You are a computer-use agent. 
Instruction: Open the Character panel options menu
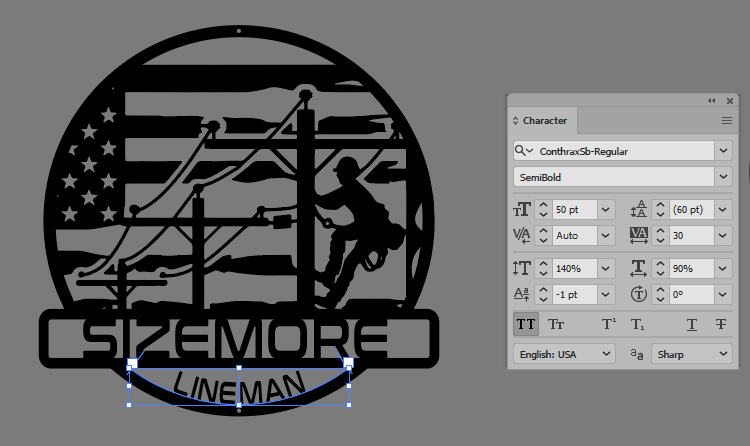(727, 120)
